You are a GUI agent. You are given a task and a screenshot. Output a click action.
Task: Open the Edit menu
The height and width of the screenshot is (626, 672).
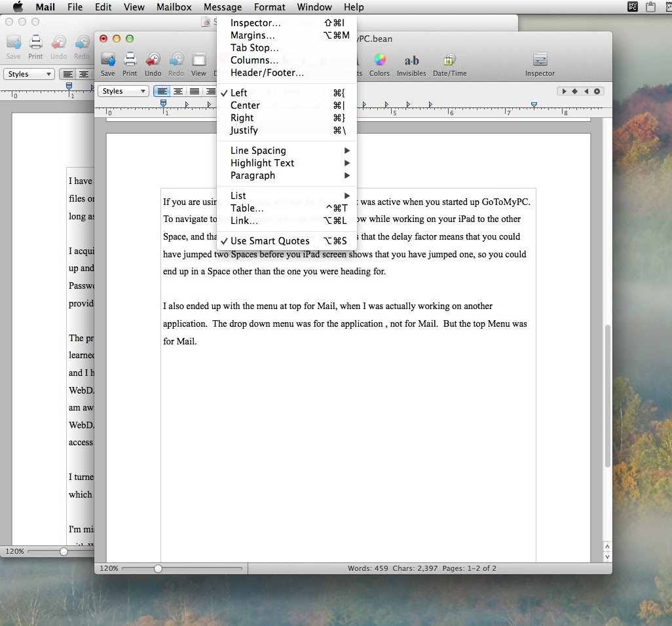[103, 7]
